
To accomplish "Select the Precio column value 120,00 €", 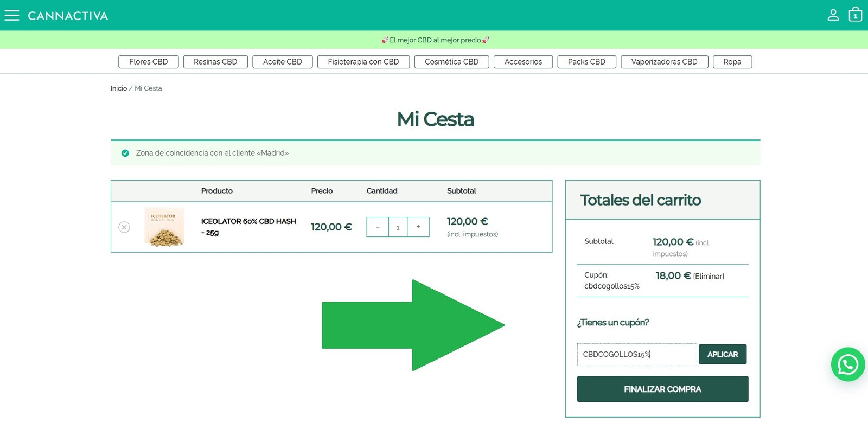I will (x=331, y=227).
